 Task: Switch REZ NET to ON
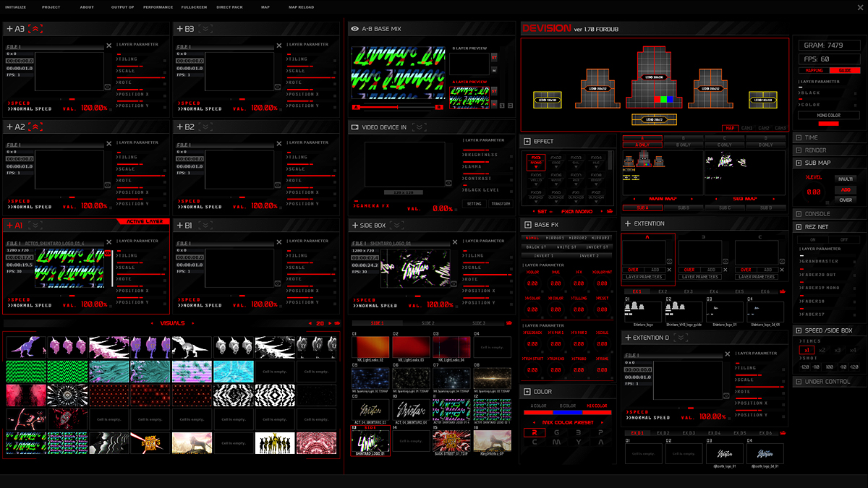point(813,239)
